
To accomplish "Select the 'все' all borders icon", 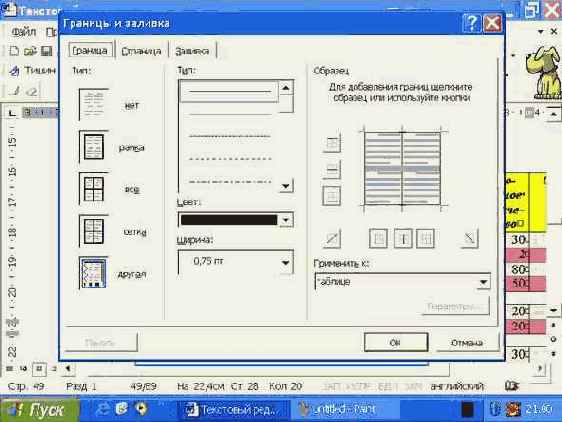I will click(x=94, y=189).
